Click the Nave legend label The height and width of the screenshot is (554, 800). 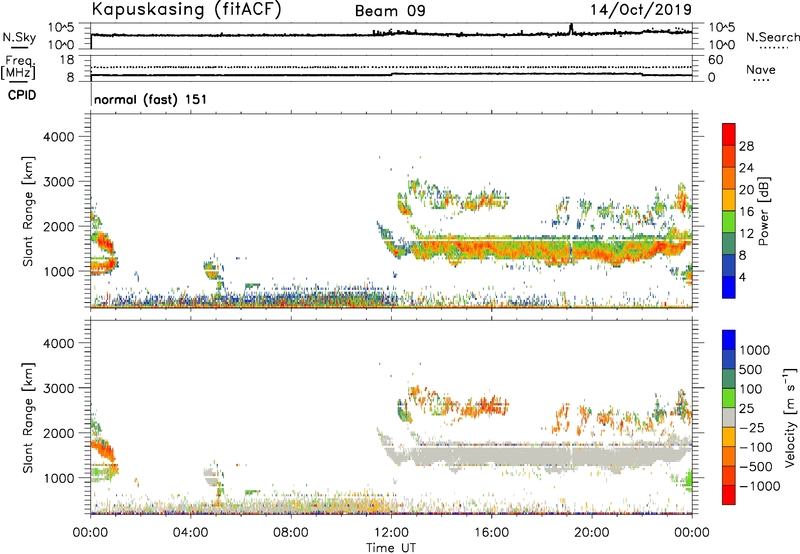click(x=761, y=69)
